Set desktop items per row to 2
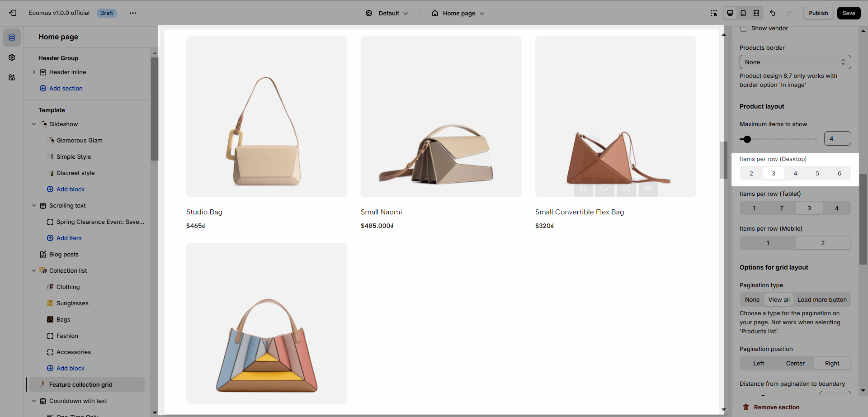 click(x=751, y=174)
